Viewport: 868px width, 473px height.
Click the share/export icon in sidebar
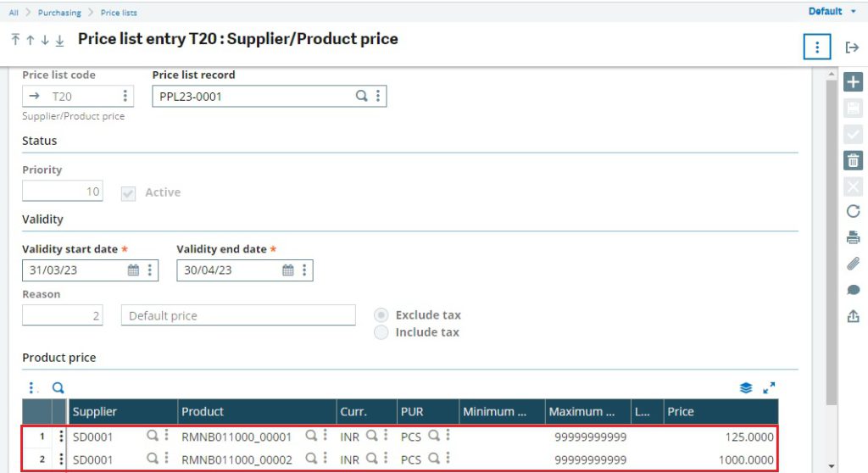click(x=853, y=316)
